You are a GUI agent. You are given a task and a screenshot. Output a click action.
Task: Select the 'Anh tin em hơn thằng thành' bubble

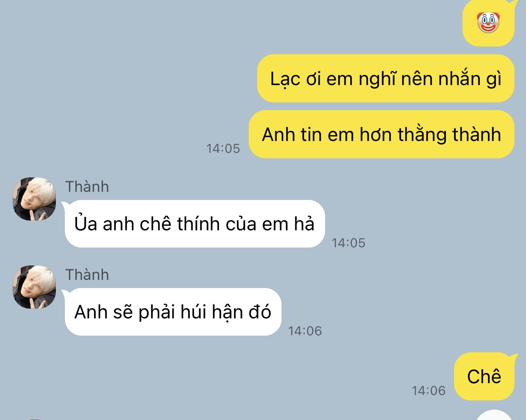(382, 134)
